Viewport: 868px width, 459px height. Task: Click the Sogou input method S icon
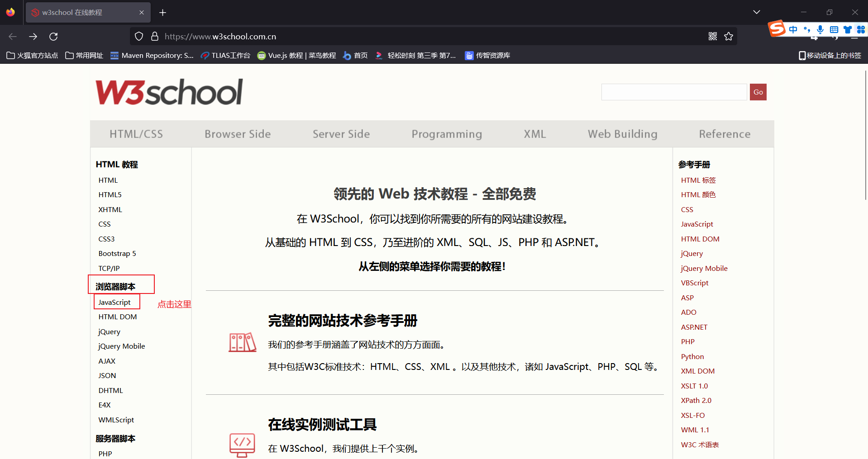tap(777, 29)
